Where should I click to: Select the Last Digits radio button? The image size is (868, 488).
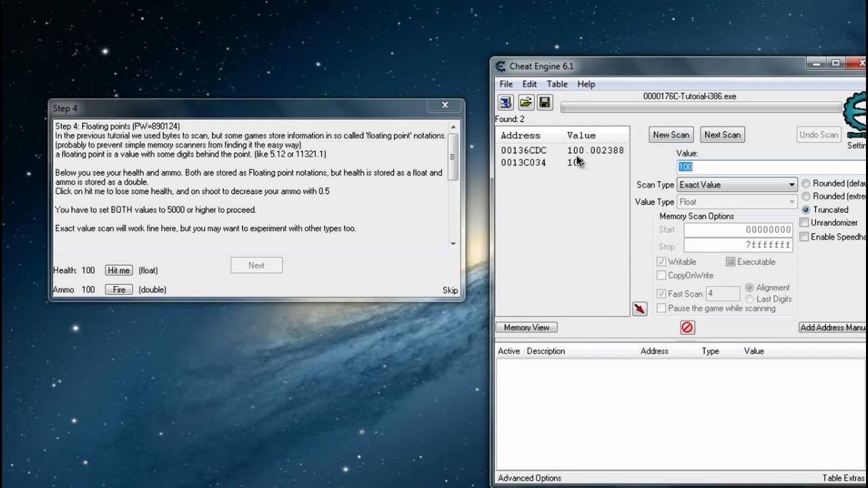click(x=749, y=299)
